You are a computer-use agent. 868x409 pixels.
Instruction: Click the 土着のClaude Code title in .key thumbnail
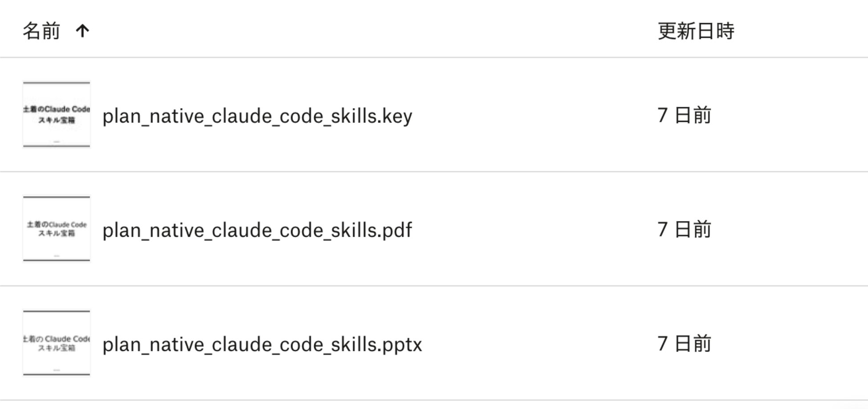tap(57, 109)
